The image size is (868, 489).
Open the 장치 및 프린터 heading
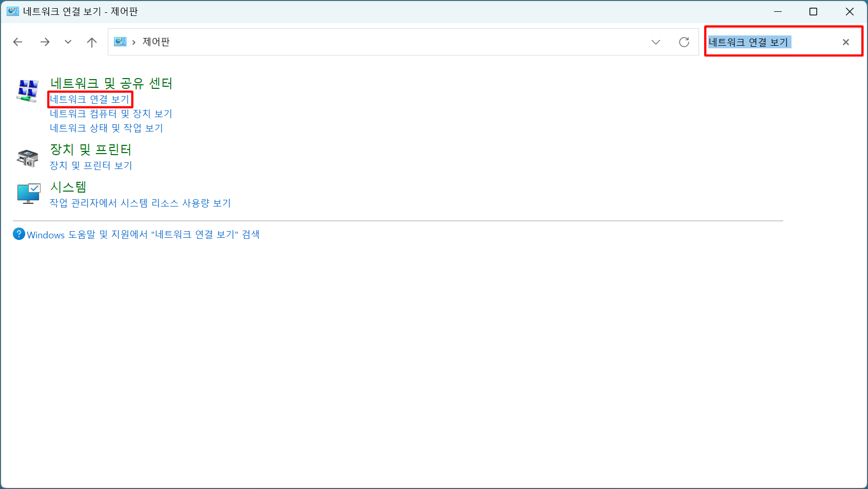[x=91, y=149]
